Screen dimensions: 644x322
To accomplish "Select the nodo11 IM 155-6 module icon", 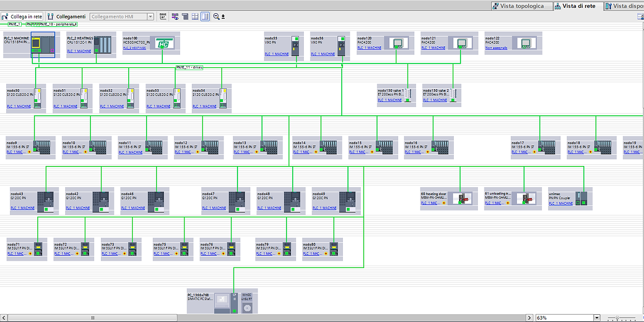I will [154, 147].
